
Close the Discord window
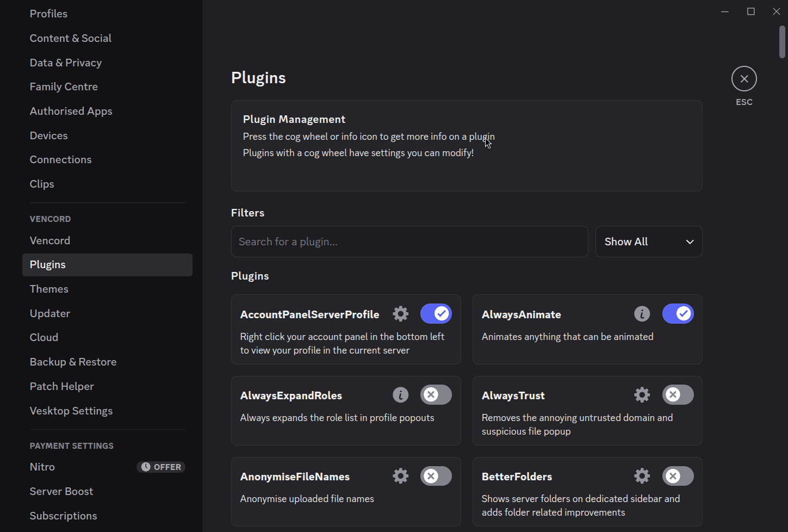tap(776, 11)
